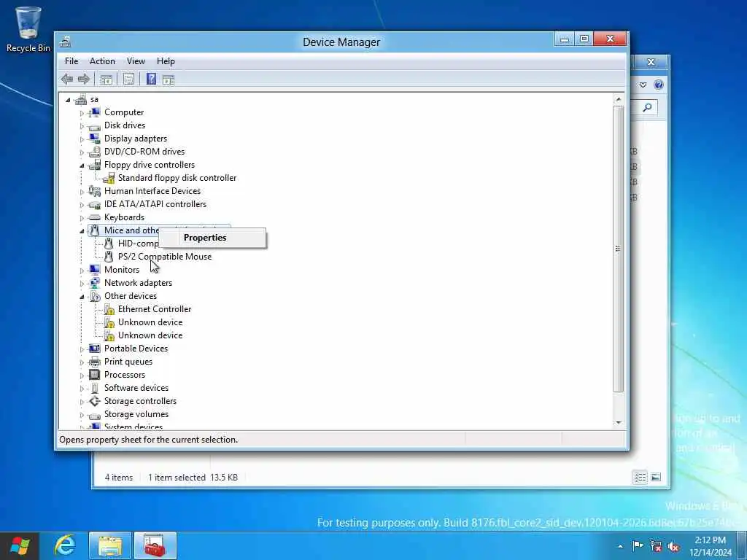Switch to details view in the Explorer window
The height and width of the screenshot is (560, 747).
[x=640, y=477]
